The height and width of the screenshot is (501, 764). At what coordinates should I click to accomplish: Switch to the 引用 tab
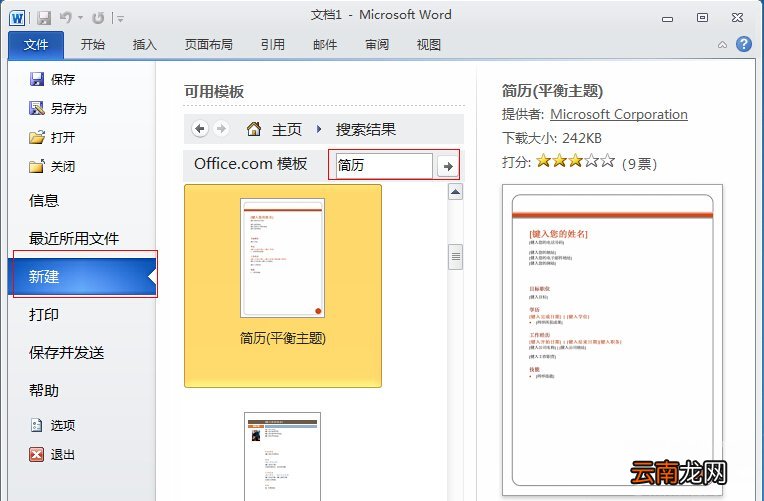pos(272,45)
